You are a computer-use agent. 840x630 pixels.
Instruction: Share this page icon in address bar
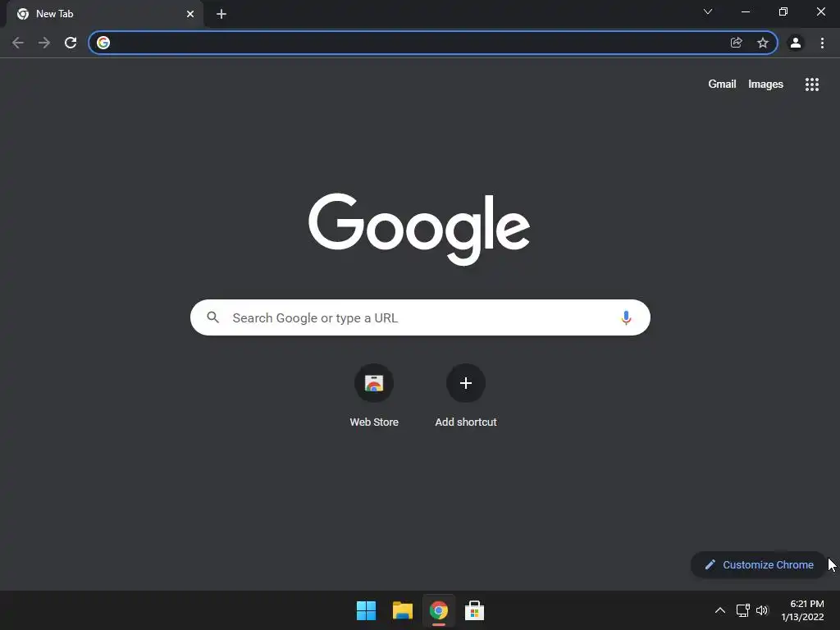(737, 43)
